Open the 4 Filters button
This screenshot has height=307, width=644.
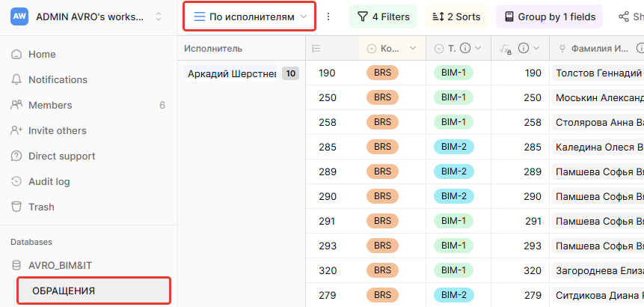(x=383, y=16)
